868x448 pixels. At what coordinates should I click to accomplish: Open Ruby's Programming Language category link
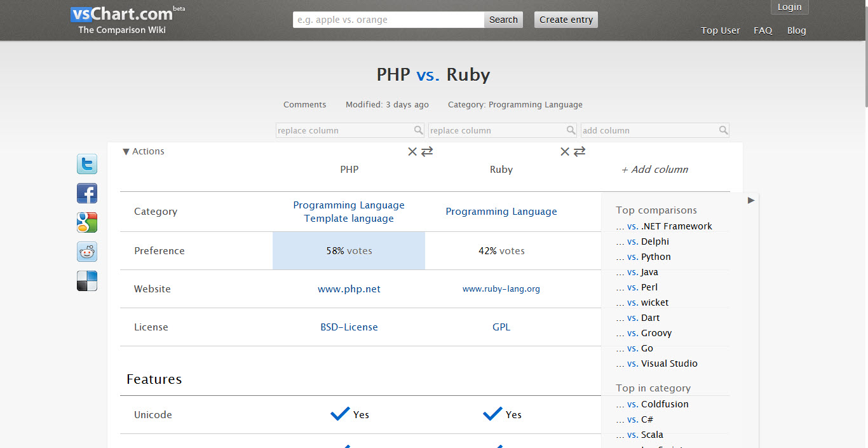tap(501, 212)
